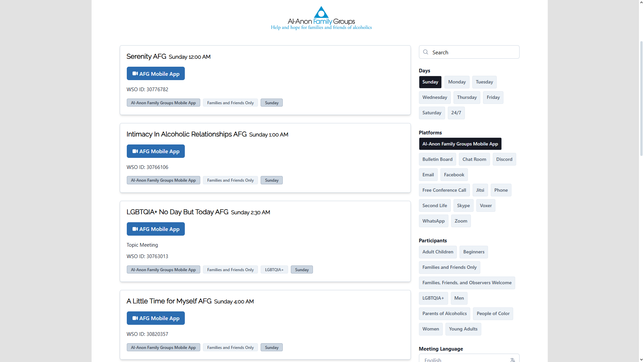
Task: Click WSO ID: 30776782 text
Action: point(147,89)
